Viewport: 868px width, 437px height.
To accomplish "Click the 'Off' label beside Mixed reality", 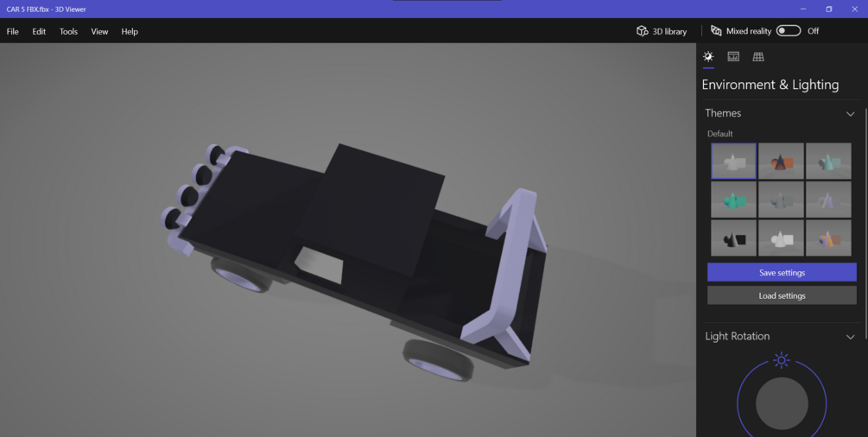I will (813, 31).
